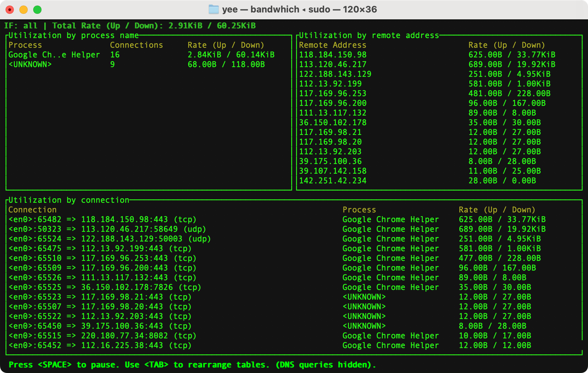588x373 pixels.
Task: Select connection <en0>:65509 to 117.169.96.200:443
Action: coord(102,268)
